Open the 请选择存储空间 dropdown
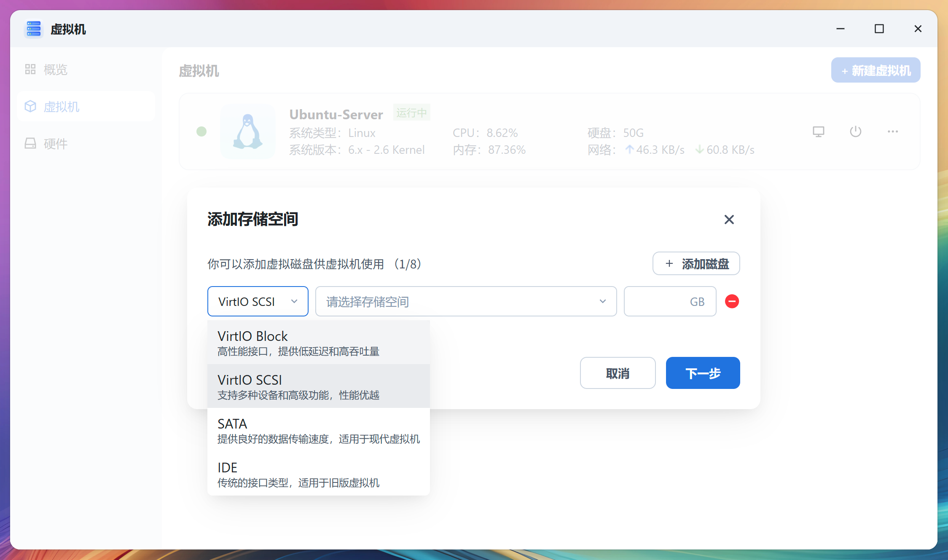This screenshot has width=948, height=560. 466,301
